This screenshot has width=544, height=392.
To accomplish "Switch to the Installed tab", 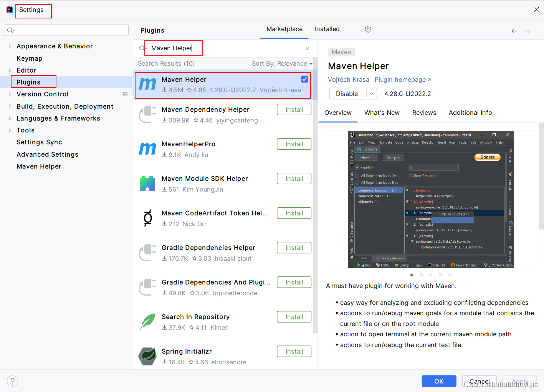I will click(327, 29).
